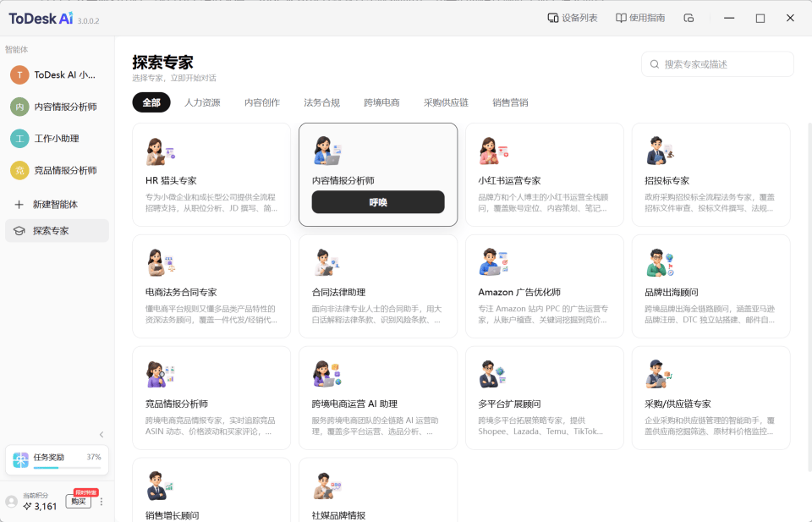
Task: Open the Amazon 广告优化师 card title
Action: pos(519,293)
